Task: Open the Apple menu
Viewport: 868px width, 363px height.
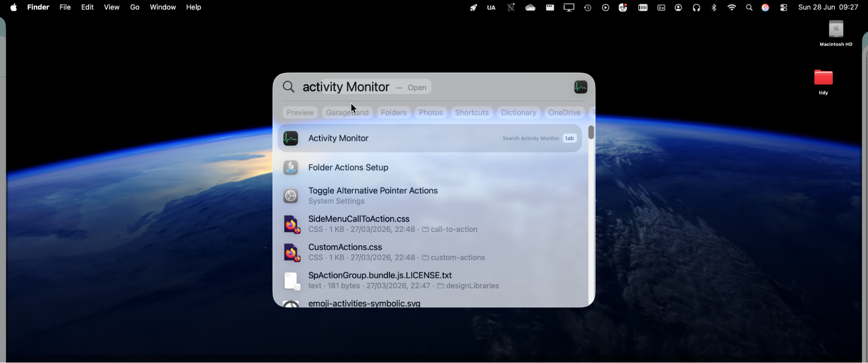Action: tap(13, 7)
